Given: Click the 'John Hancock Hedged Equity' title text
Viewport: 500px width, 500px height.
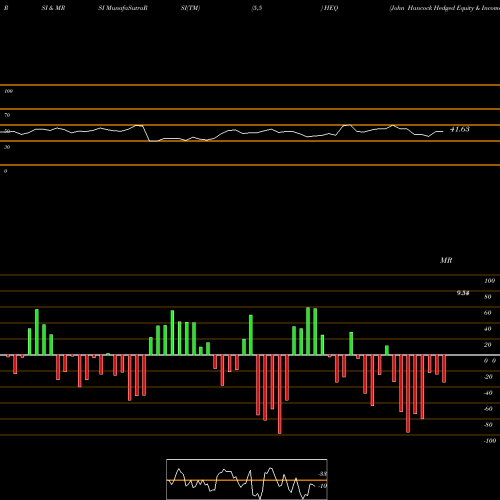Looking at the screenshot, I should 432,8.
